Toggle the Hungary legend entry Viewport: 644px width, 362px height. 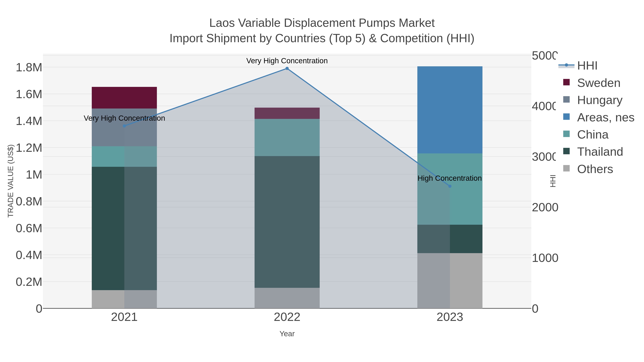[592, 100]
